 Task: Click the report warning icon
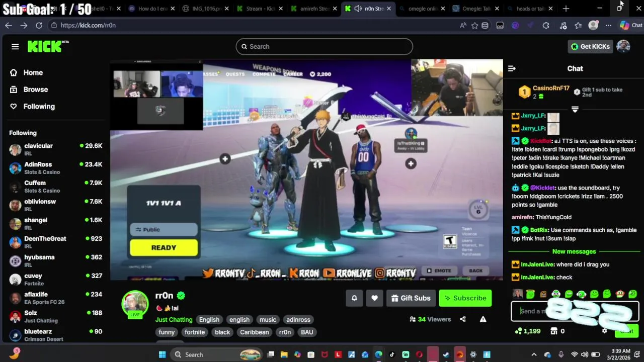pos(483,319)
